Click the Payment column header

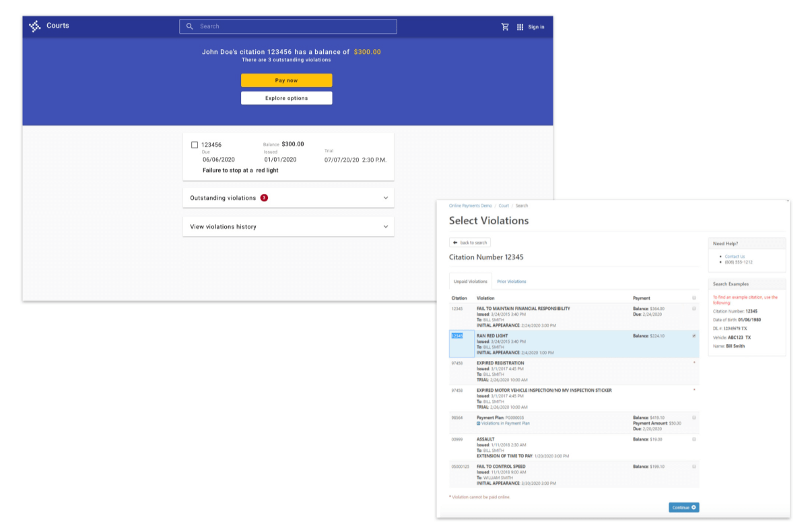642,298
